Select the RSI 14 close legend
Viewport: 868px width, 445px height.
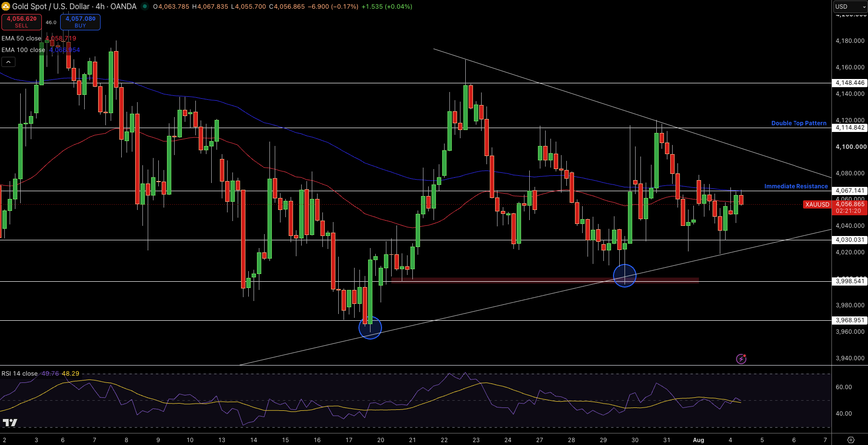click(19, 374)
